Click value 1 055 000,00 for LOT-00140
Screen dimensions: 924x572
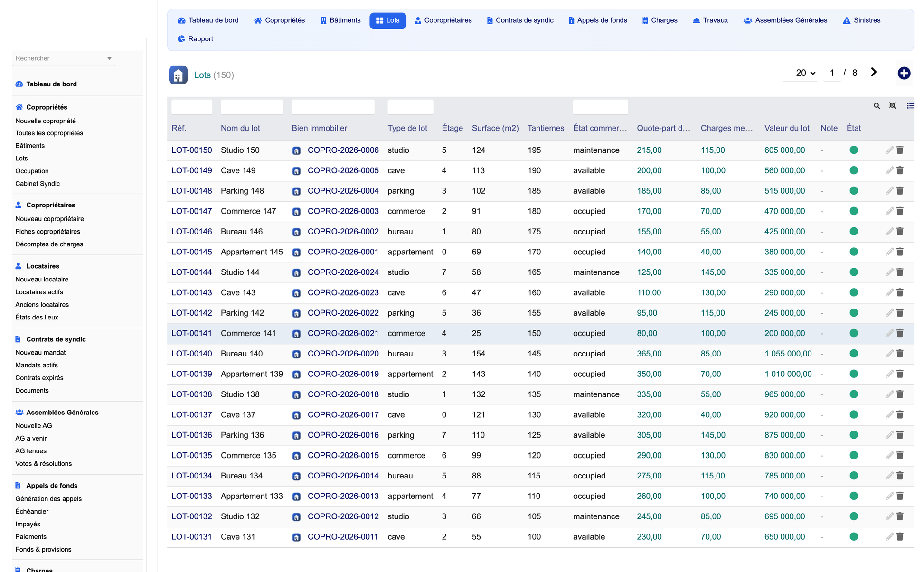tap(788, 354)
